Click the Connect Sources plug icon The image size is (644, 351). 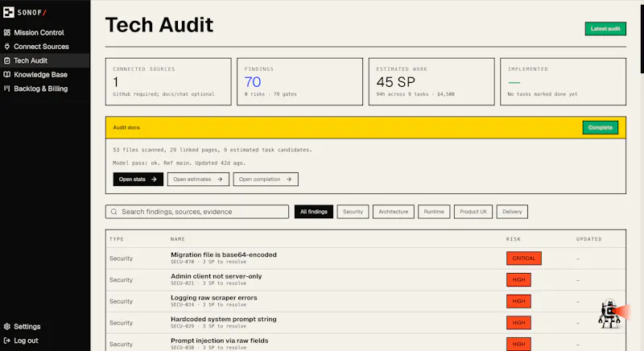7,47
